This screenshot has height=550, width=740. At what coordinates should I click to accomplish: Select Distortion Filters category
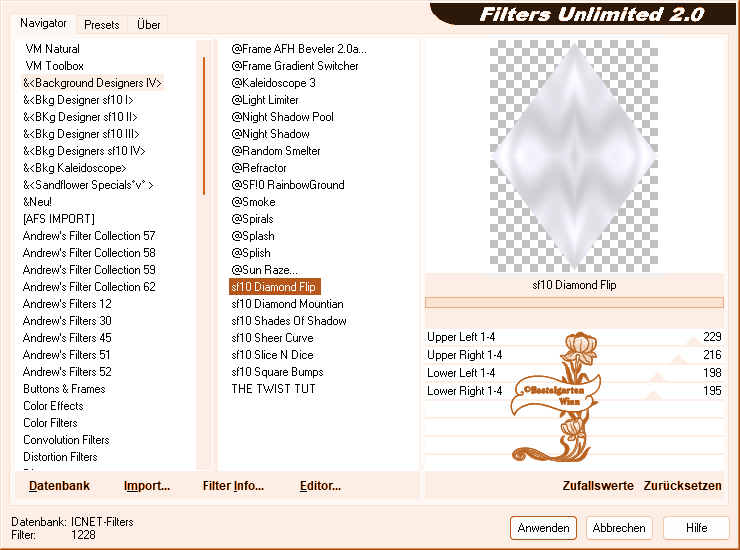pos(60,457)
